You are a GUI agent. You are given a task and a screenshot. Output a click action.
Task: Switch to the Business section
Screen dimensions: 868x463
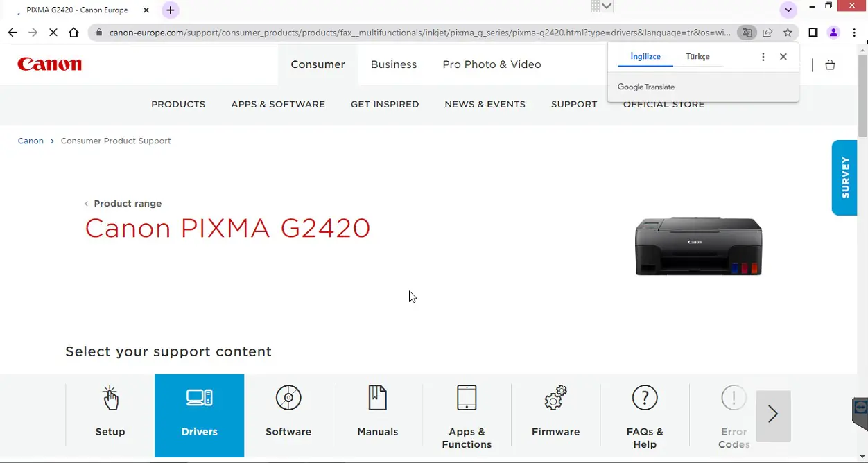coord(394,64)
